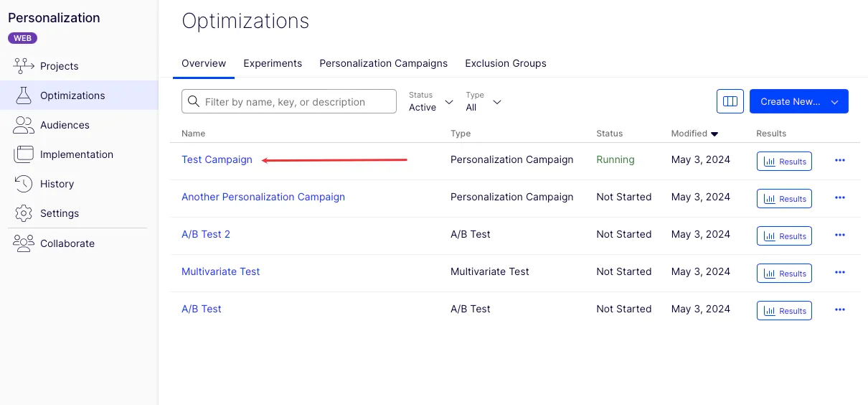Viewport: 868px width, 405px height.
Task: Open the Collaborate section
Action: point(54,243)
